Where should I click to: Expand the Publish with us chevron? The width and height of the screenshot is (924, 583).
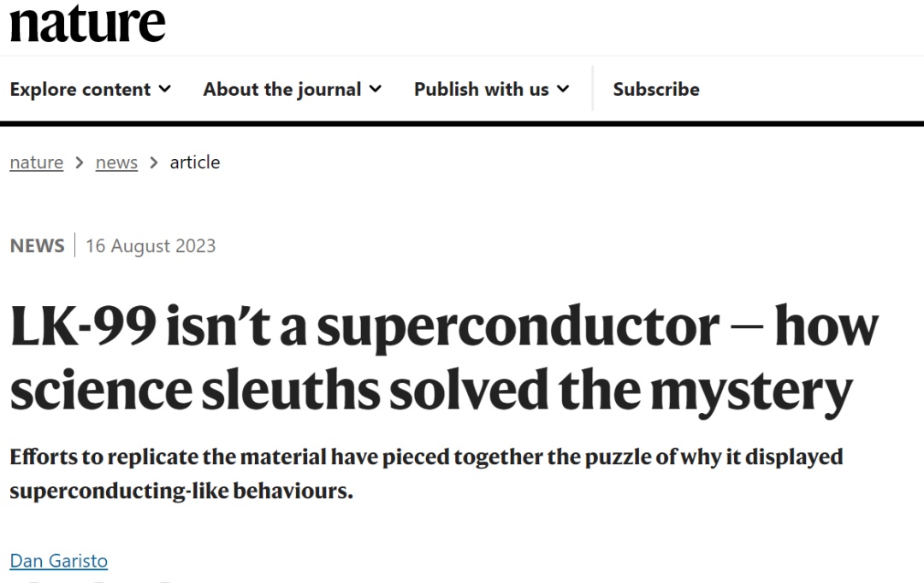563,89
